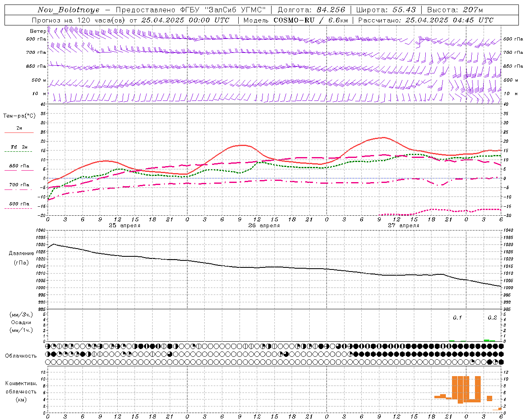Click the Широта: 55.43 value
Image resolution: width=525 pixels, height=420 pixels.
[386, 10]
